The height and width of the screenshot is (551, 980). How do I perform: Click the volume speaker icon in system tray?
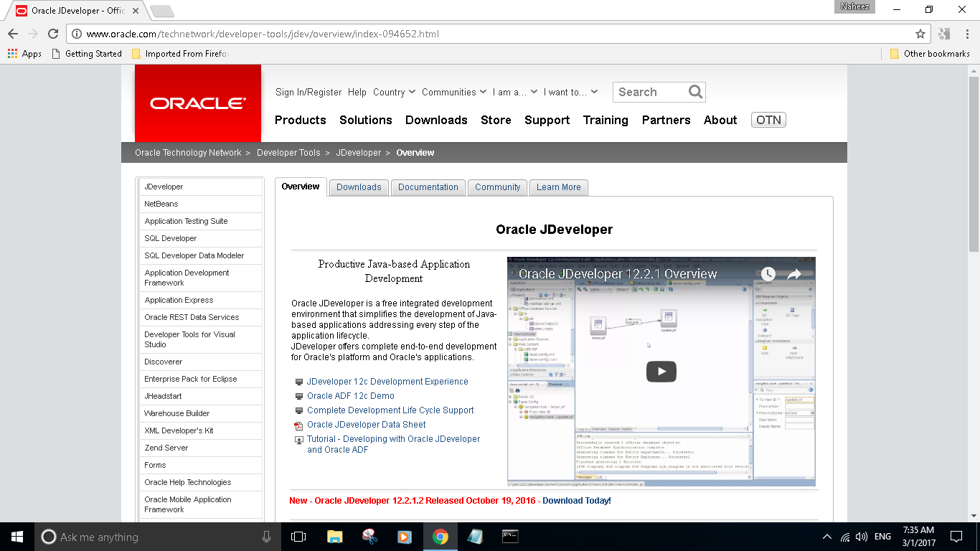coord(862,537)
